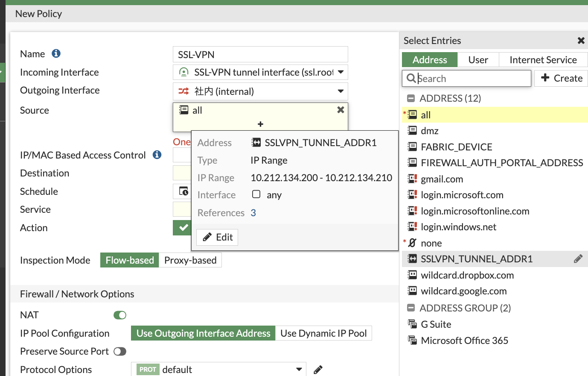Collapse the ADDRESS (12) group
Viewport: 588px width, 376px height.
411,98
